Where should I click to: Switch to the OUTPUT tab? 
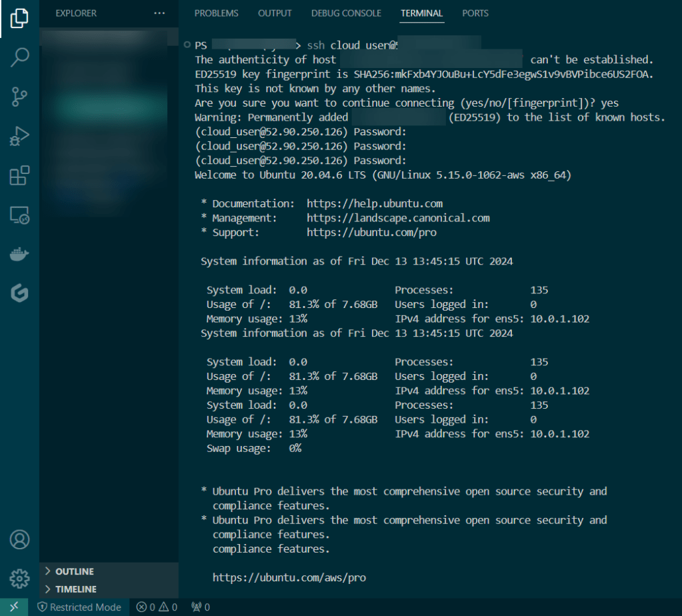275,13
